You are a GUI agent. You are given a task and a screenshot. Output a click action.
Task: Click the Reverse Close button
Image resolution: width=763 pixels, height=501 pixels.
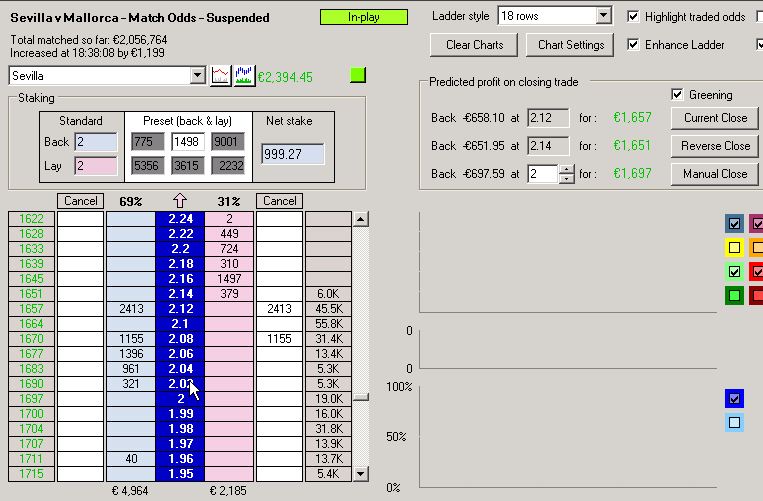[x=715, y=146]
